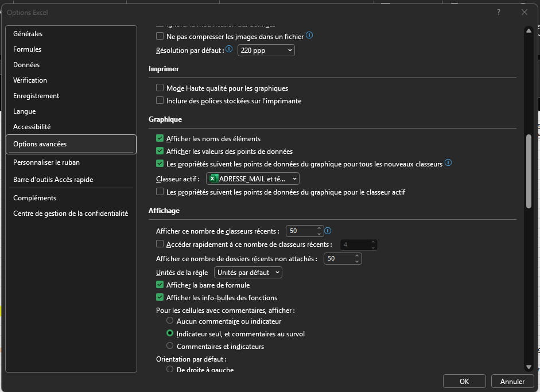Open 'Centre de gestion de la confidentialité'
The height and width of the screenshot is (392, 540).
point(71,214)
